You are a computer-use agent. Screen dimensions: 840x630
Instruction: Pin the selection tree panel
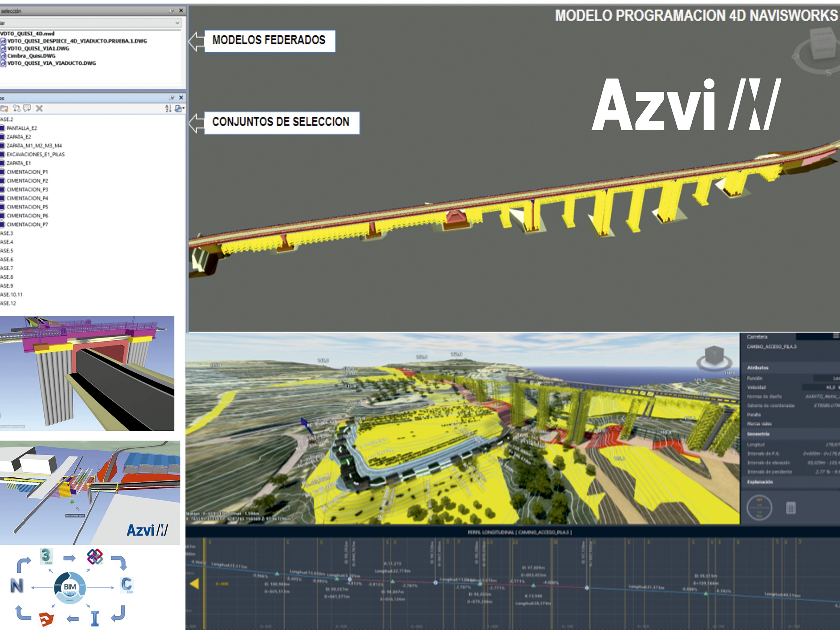point(173,11)
